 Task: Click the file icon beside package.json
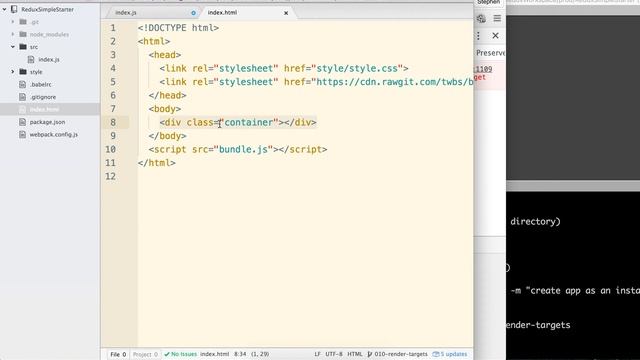coord(22,122)
